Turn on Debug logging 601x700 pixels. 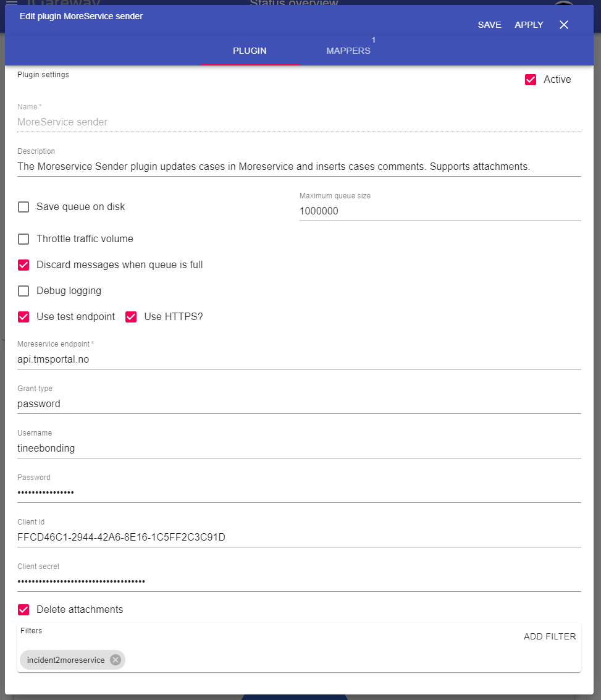pyautogui.click(x=23, y=291)
